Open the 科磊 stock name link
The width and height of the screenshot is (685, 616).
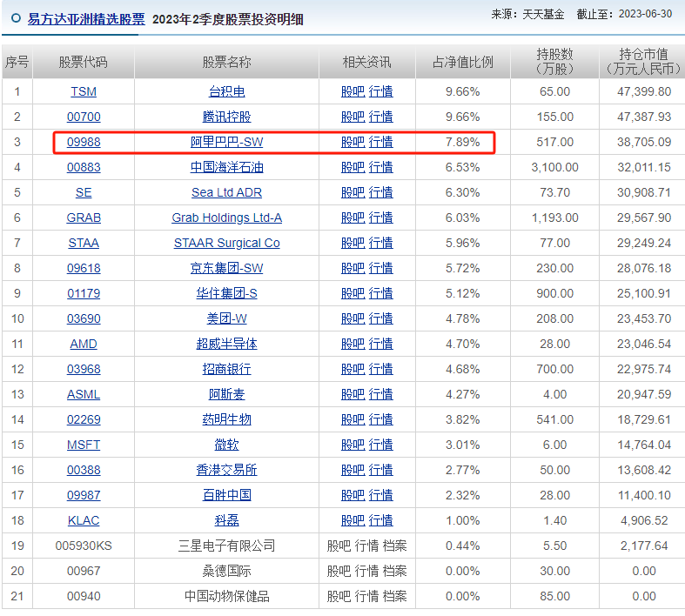click(226, 521)
